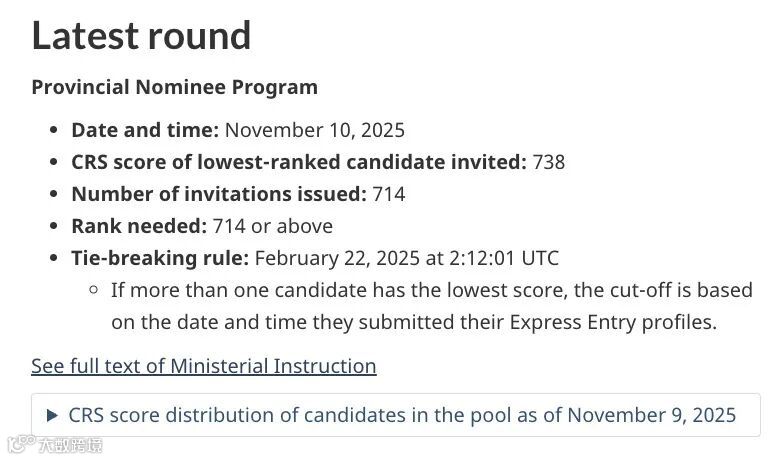Click the Date and time label

click(x=145, y=130)
